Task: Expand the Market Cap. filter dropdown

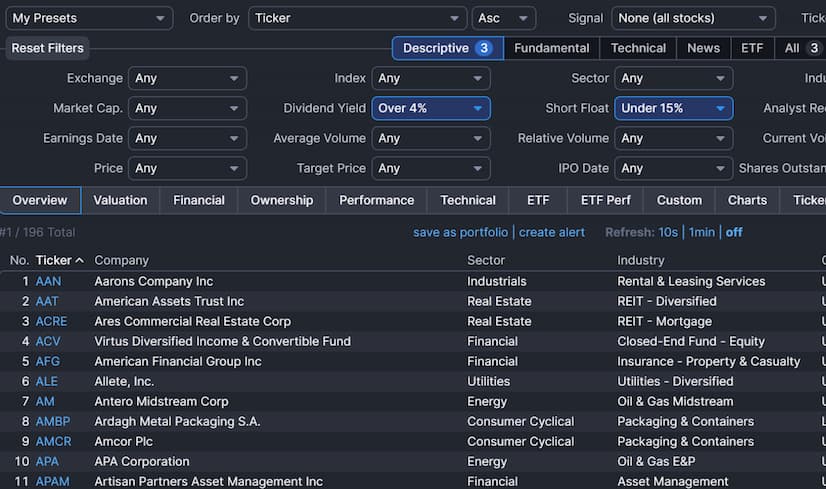Action: coord(188,108)
